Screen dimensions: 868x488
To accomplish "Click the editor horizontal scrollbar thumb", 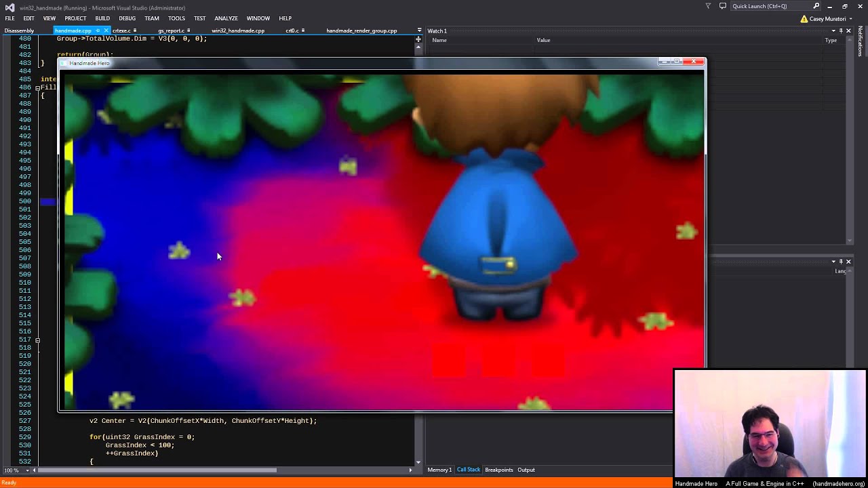I will pos(158,470).
